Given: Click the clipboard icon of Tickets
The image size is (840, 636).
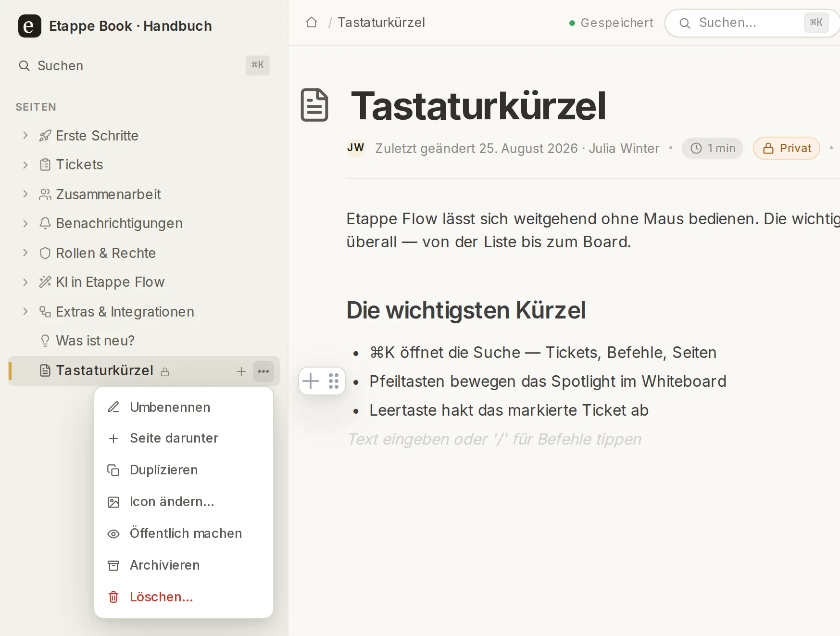Looking at the screenshot, I should [x=45, y=165].
